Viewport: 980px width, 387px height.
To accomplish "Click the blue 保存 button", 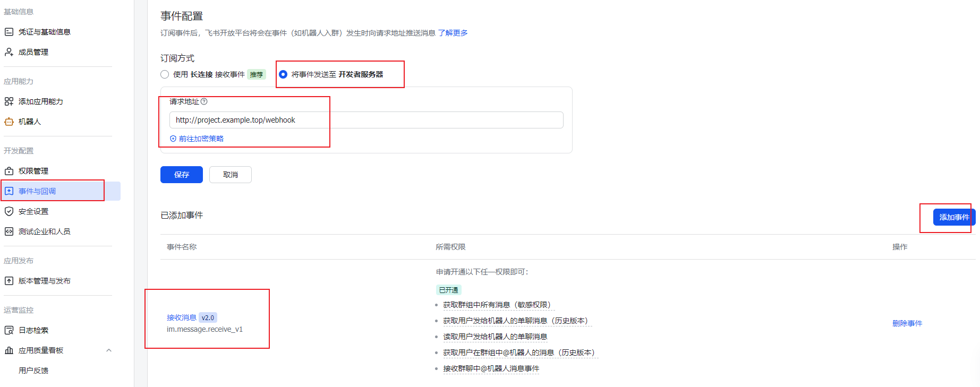I will (181, 175).
